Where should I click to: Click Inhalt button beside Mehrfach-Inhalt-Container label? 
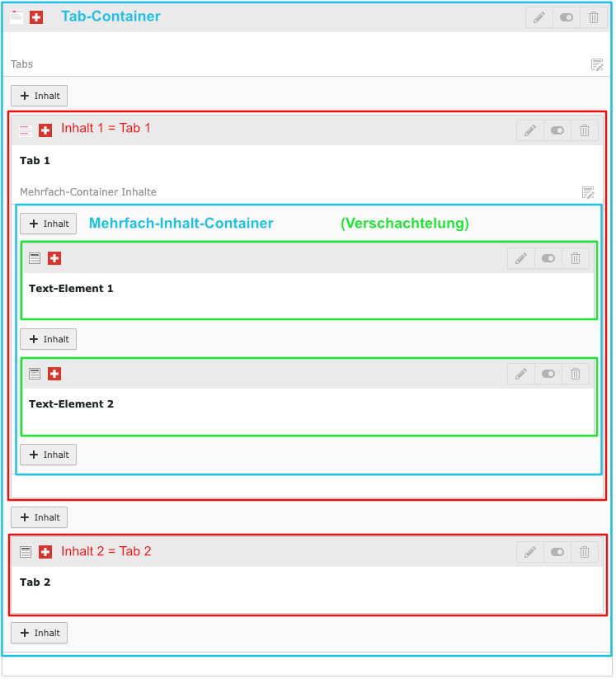coord(48,224)
